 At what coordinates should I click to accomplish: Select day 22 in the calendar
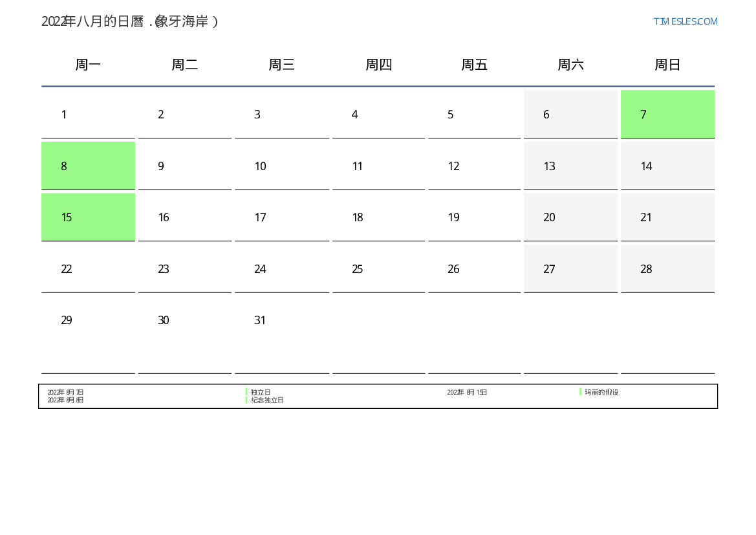(x=88, y=268)
